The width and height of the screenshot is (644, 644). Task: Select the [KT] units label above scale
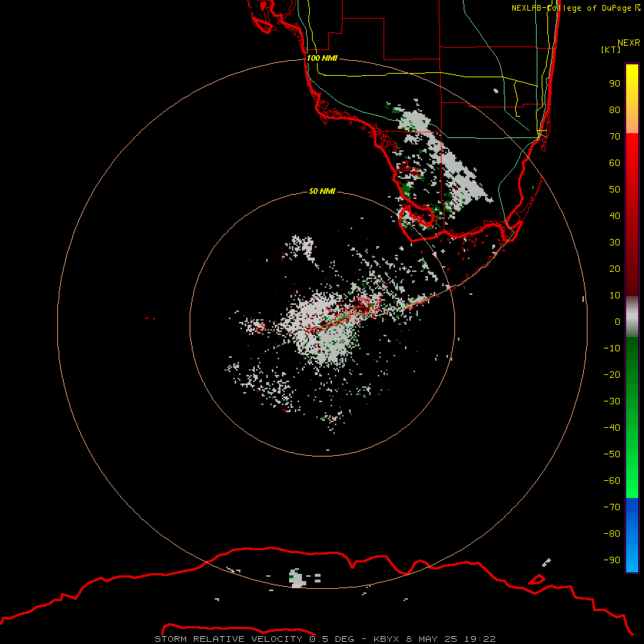click(x=611, y=49)
